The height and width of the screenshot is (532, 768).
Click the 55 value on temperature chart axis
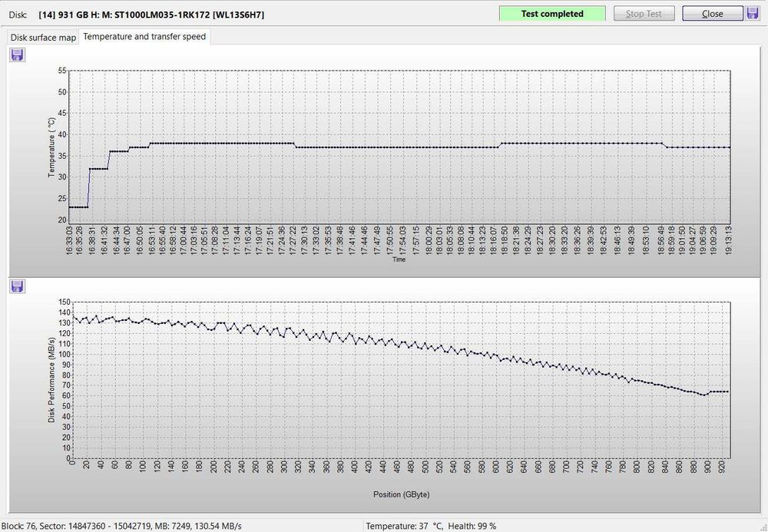[x=62, y=71]
